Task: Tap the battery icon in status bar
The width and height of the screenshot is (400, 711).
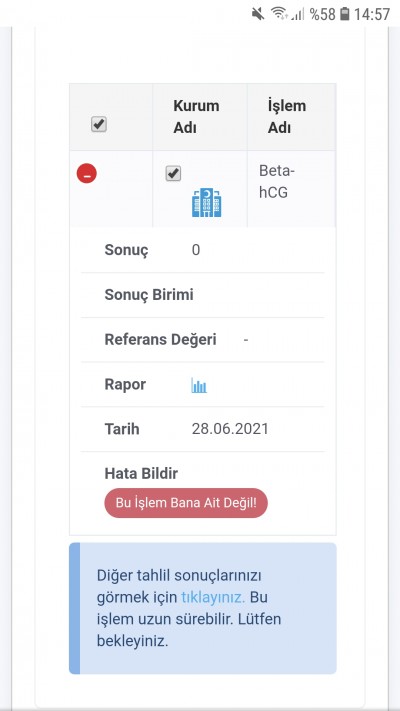Action: point(345,14)
